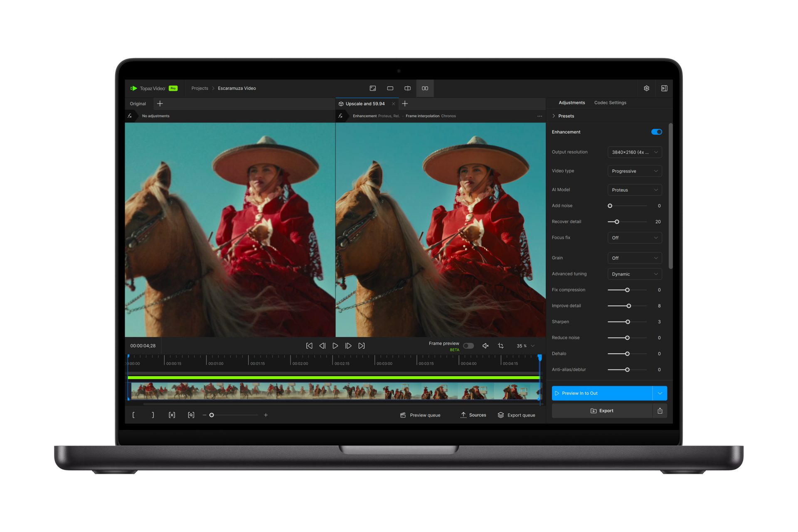
Task: Switch to the Codec Settings tab
Action: (610, 103)
